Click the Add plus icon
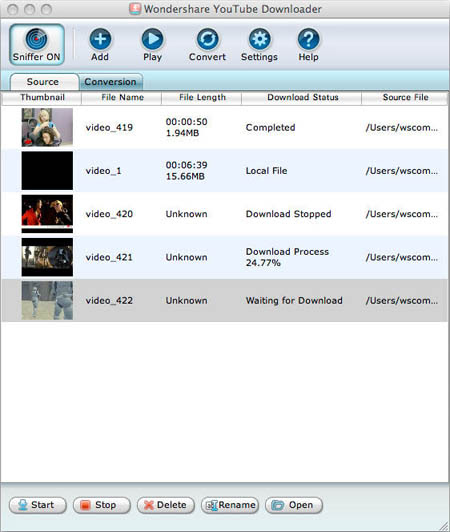Image resolution: width=450 pixels, height=532 pixels. tap(100, 39)
